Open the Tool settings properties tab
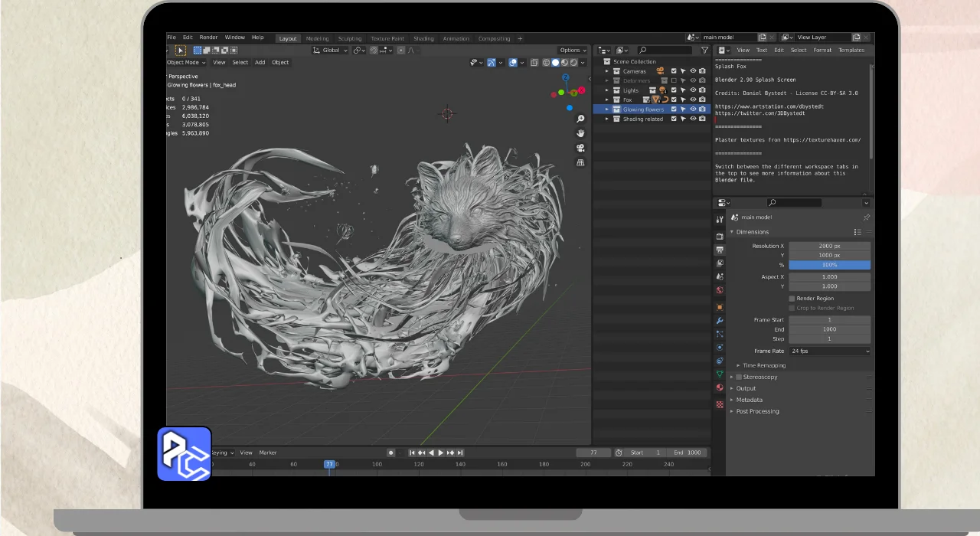The width and height of the screenshot is (980, 536). pyautogui.click(x=720, y=220)
